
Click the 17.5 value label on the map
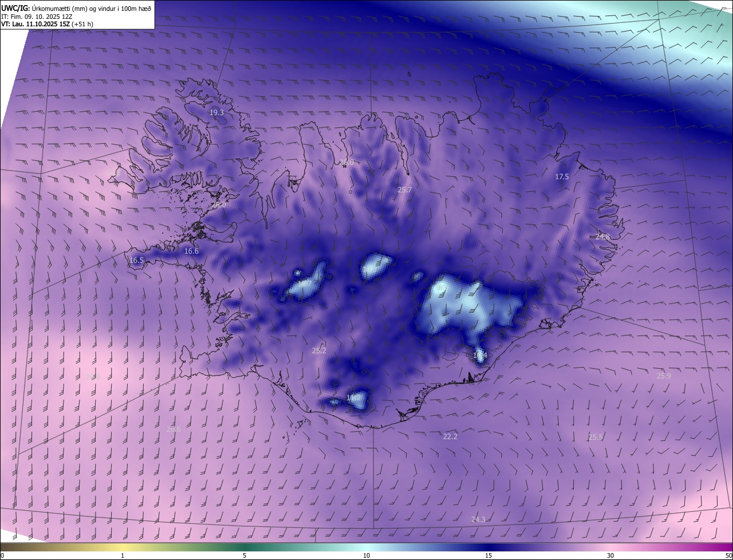pos(562,177)
